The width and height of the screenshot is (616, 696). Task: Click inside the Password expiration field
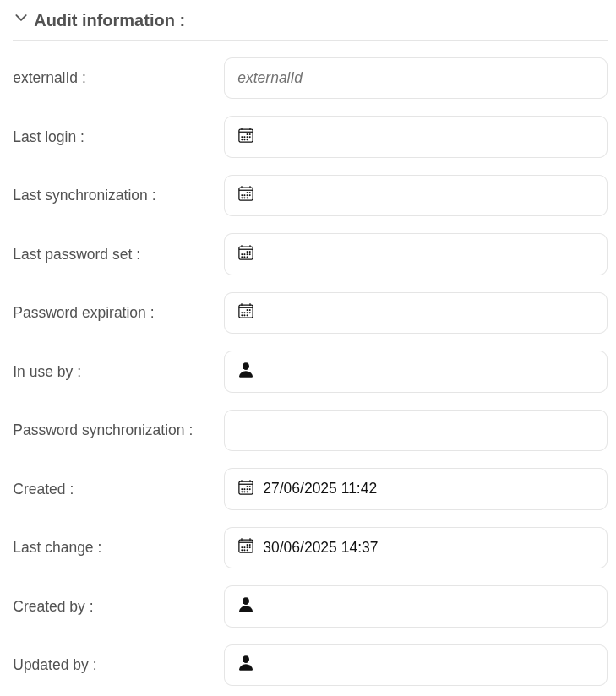[x=416, y=313]
